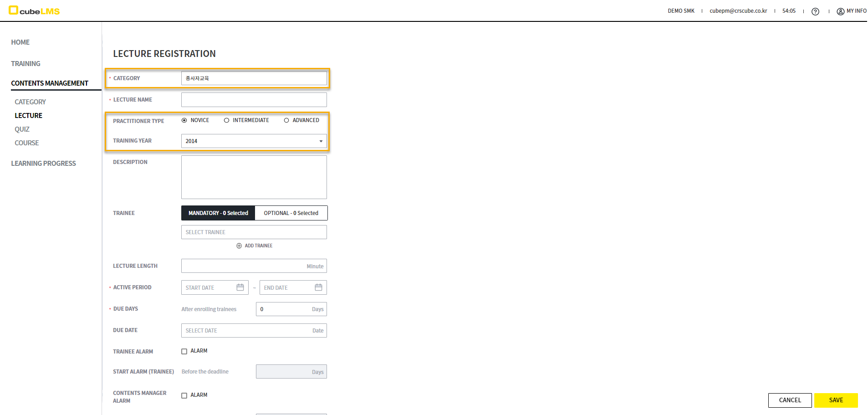Select the Advanced practitioner type
868x415 pixels.
pyautogui.click(x=286, y=120)
